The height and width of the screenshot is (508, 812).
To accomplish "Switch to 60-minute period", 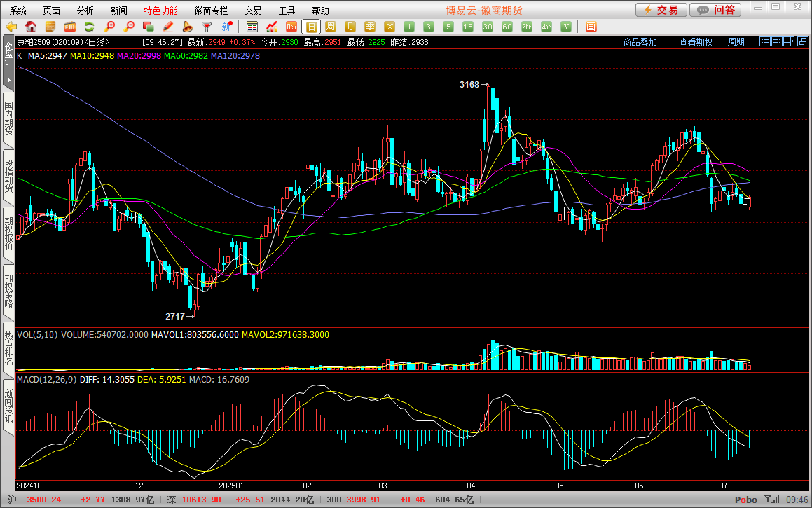I will (507, 27).
